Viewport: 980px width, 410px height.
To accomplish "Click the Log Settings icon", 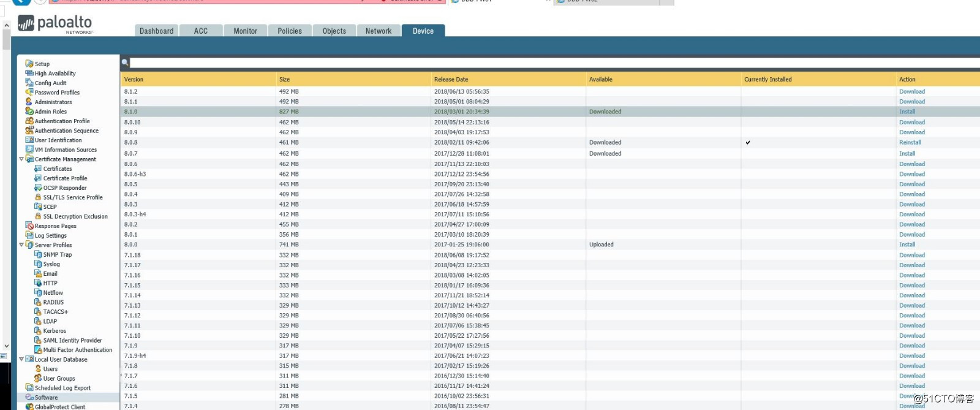I will 29,235.
